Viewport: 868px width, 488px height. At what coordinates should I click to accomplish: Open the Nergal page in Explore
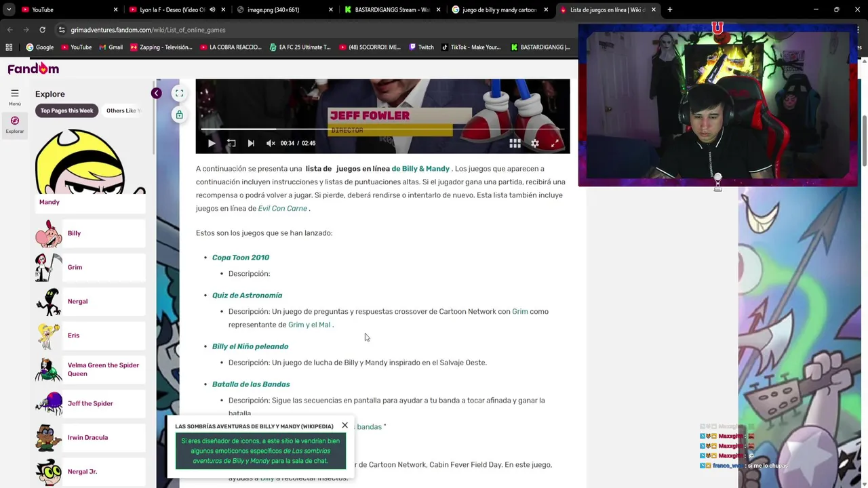pos(90,301)
